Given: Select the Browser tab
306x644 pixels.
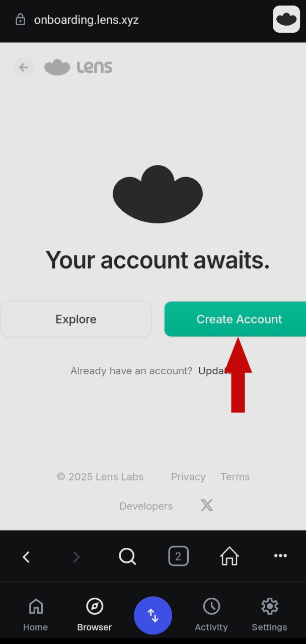Looking at the screenshot, I should click(x=95, y=614).
